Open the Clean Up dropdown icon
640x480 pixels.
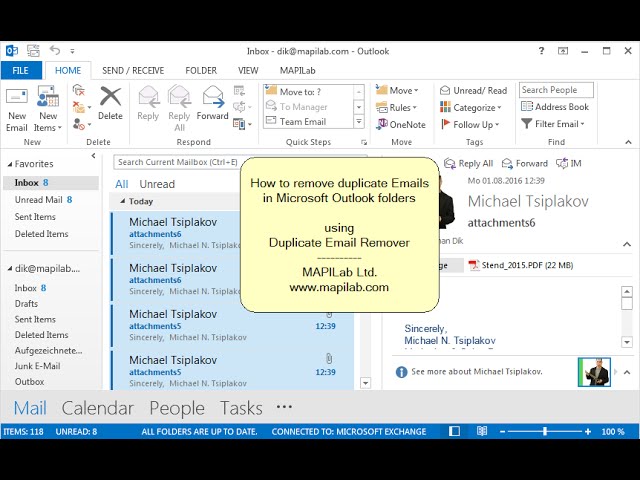[x=81, y=107]
